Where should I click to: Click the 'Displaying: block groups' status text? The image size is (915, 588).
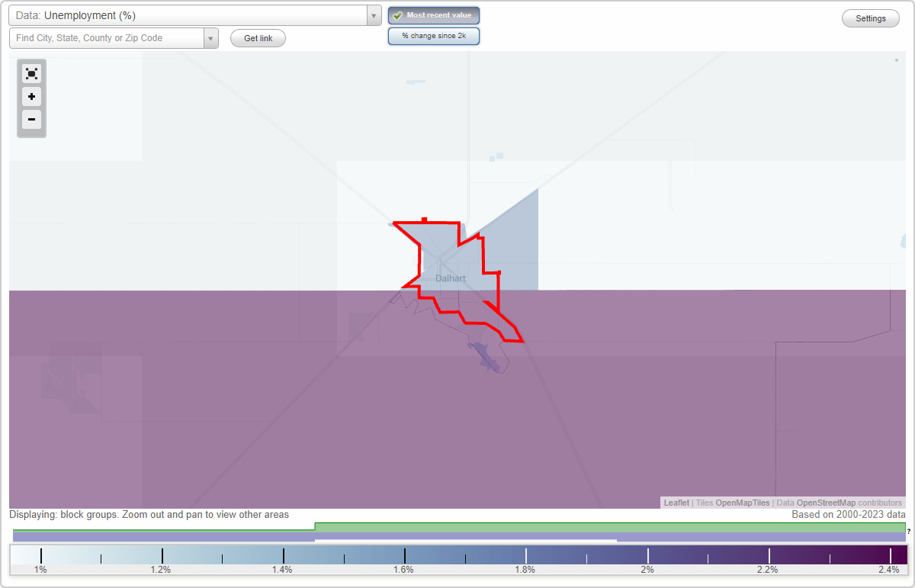click(x=149, y=515)
